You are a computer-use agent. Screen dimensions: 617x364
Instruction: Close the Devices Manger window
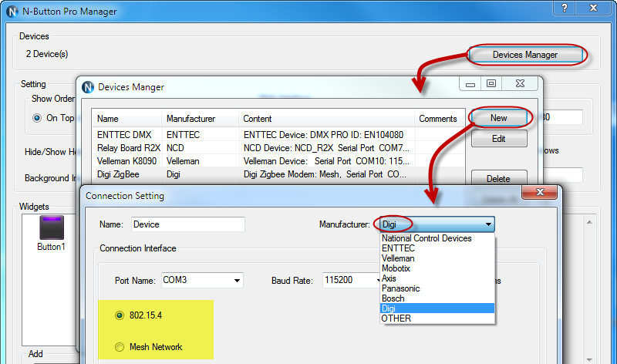tap(520, 83)
